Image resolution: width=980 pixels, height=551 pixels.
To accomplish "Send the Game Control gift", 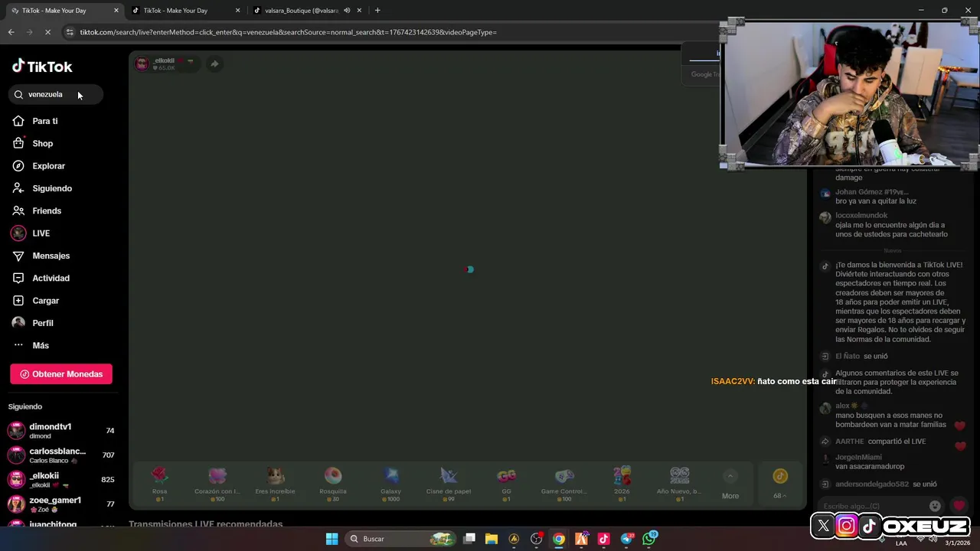I will (x=564, y=484).
